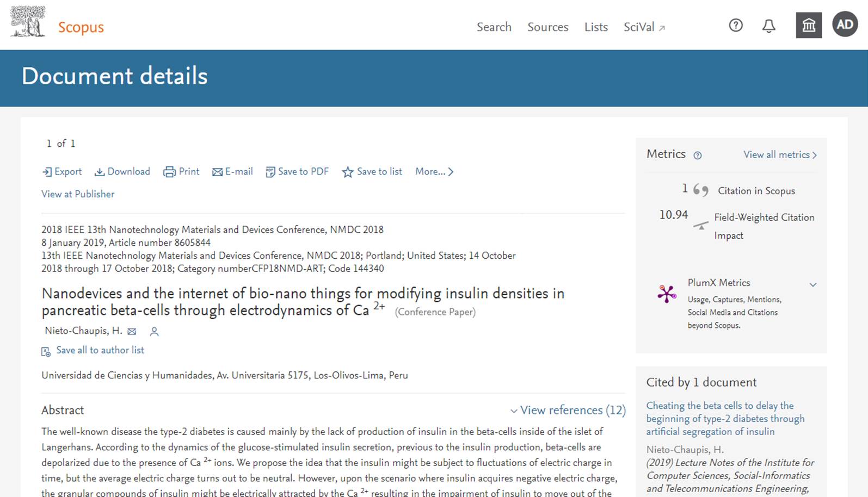Open the Lists menu item
Image resolution: width=868 pixels, height=497 pixels.
coord(596,27)
